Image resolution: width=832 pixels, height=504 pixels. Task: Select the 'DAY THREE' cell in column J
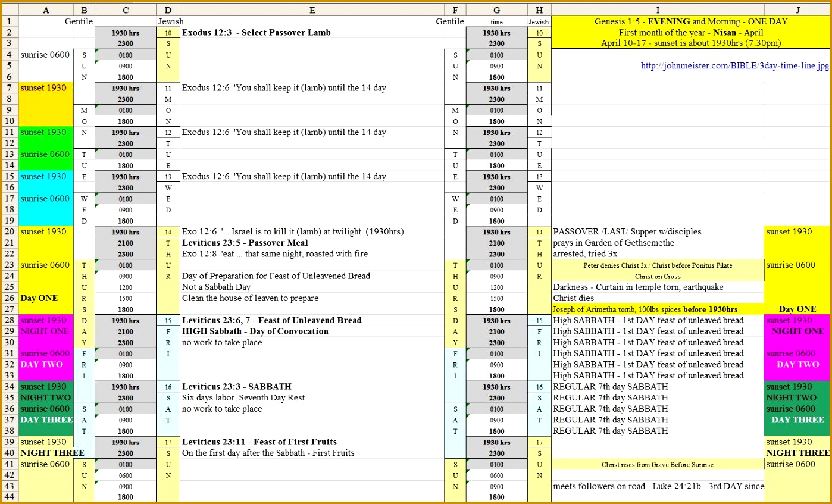coord(797,420)
